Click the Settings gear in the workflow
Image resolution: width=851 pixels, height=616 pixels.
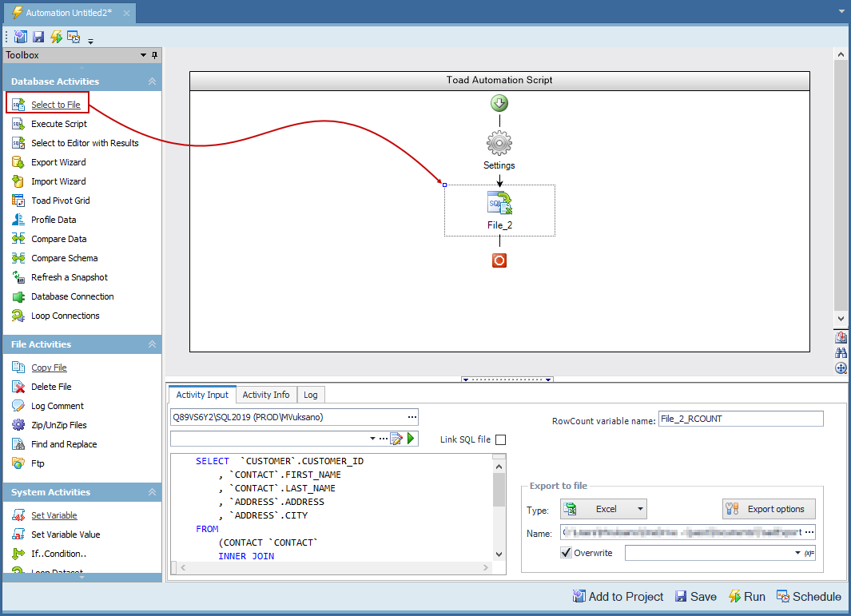(499, 143)
